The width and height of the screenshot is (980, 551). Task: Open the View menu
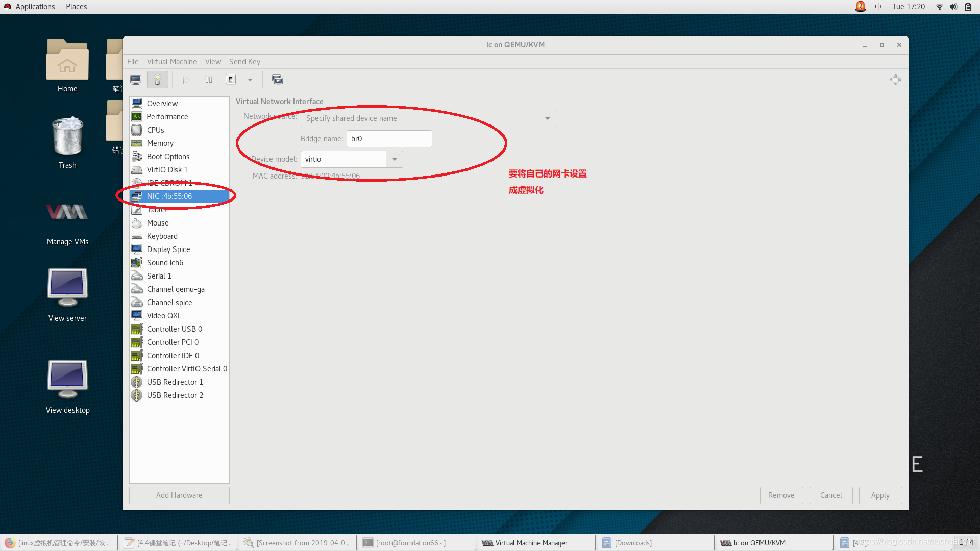click(x=213, y=62)
